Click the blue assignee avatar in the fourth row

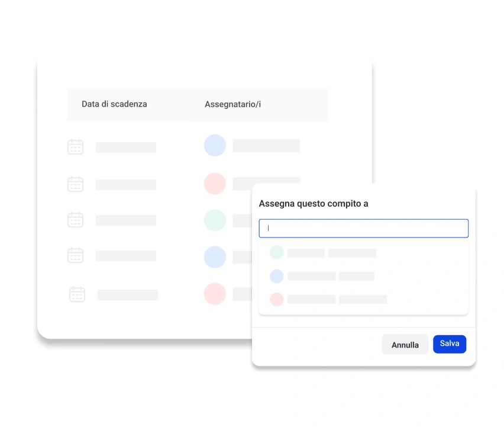click(x=215, y=257)
